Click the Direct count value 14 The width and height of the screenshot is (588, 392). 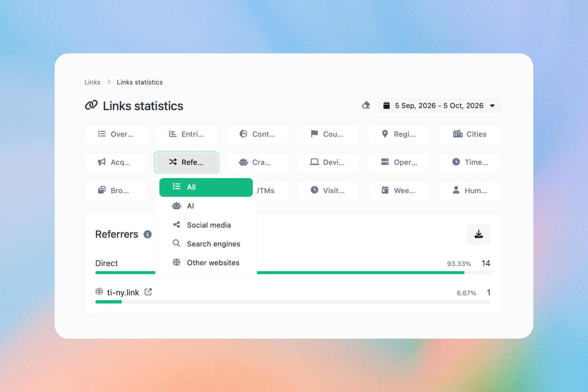coord(486,263)
